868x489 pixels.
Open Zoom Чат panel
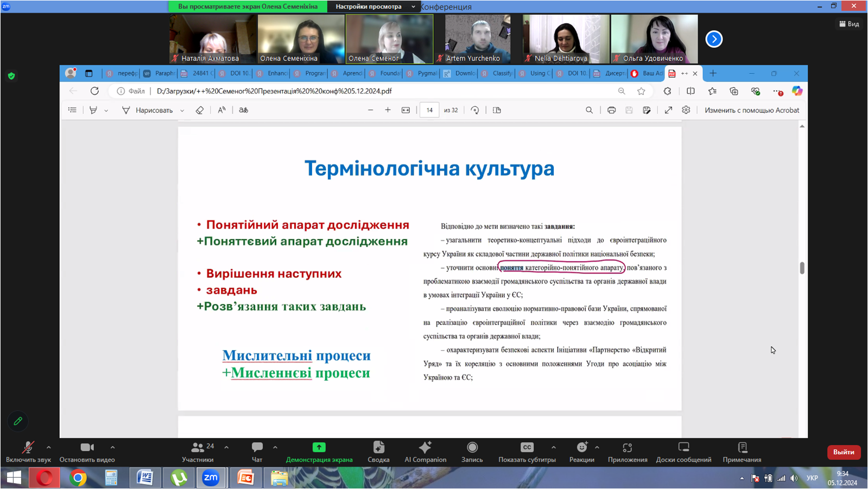(x=257, y=452)
